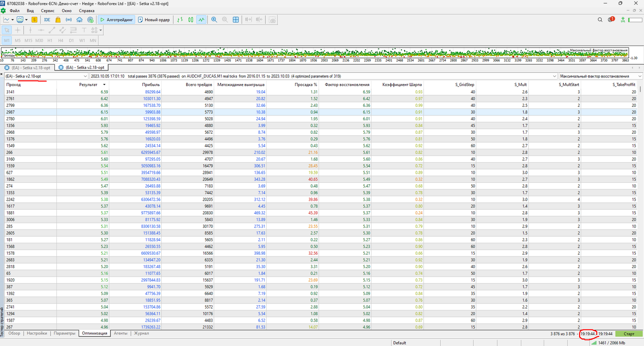Image resolution: width=644 pixels, height=346 pixels.
Task: Switch to the Агенты tab
Action: pyautogui.click(x=120, y=333)
